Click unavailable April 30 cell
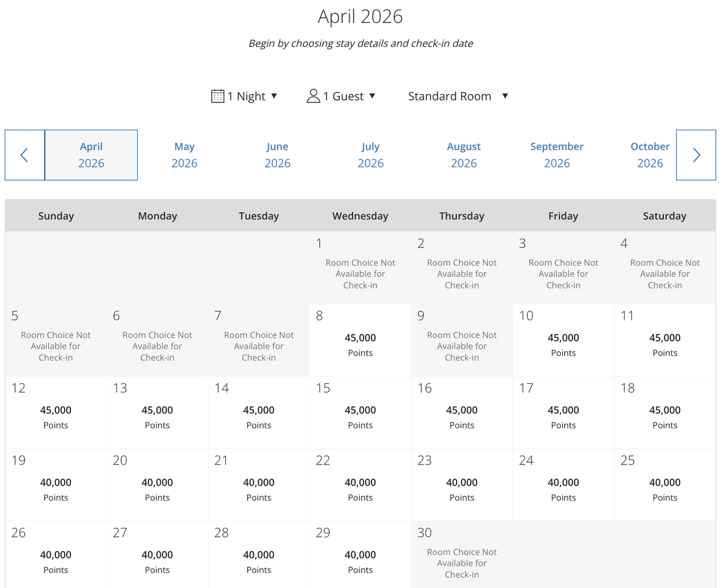Image resolution: width=723 pixels, height=588 pixels. (462, 554)
